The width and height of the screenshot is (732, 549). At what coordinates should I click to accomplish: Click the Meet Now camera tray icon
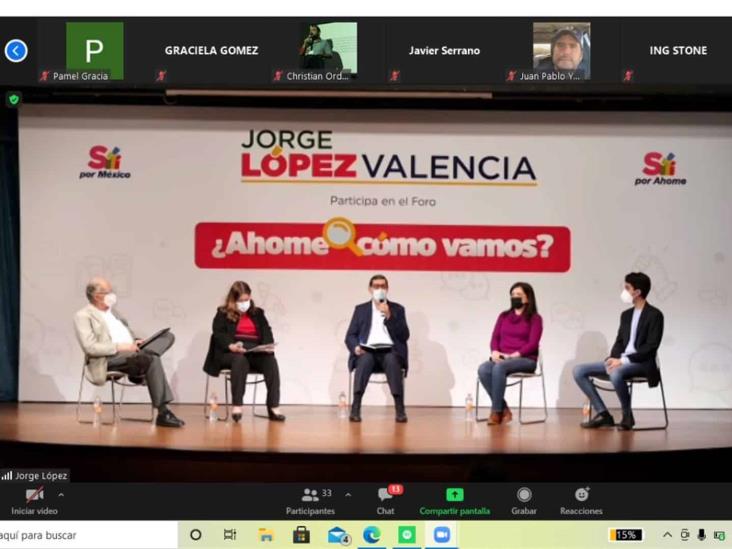pos(685,535)
